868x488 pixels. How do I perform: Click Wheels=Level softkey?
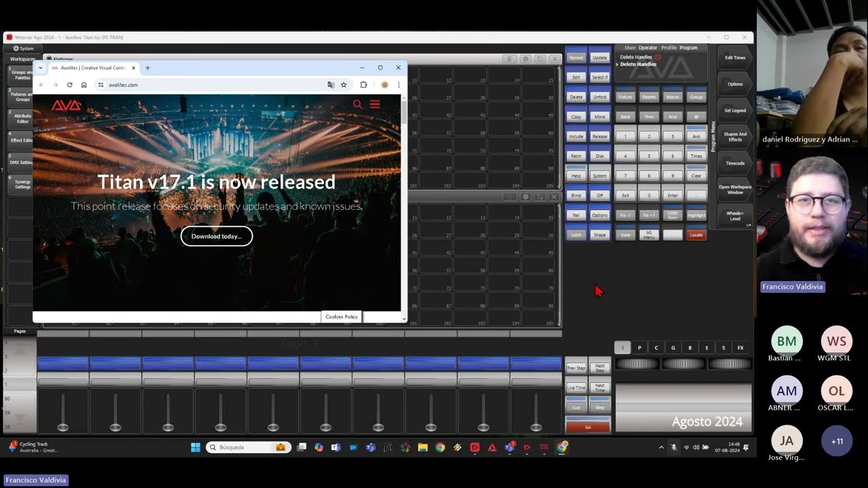(x=735, y=216)
